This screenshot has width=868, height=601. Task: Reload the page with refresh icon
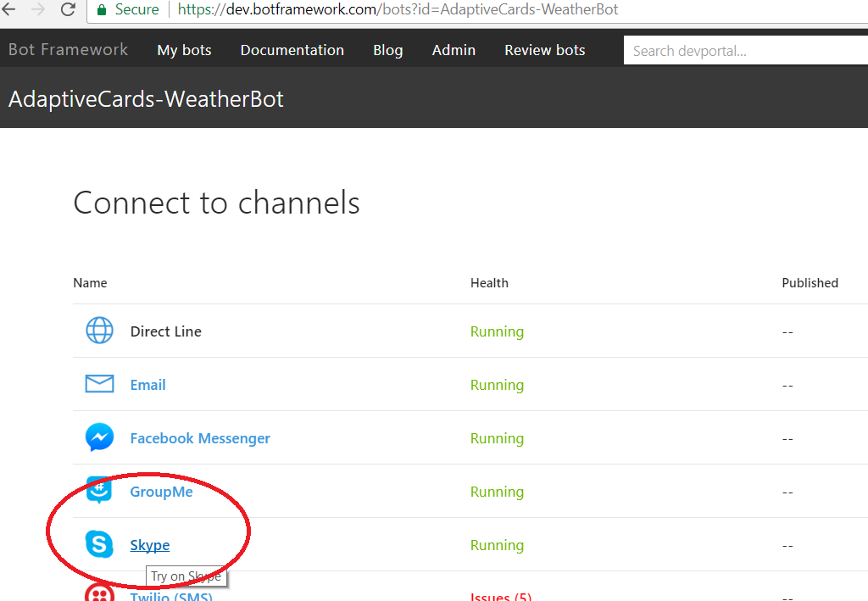tap(68, 8)
